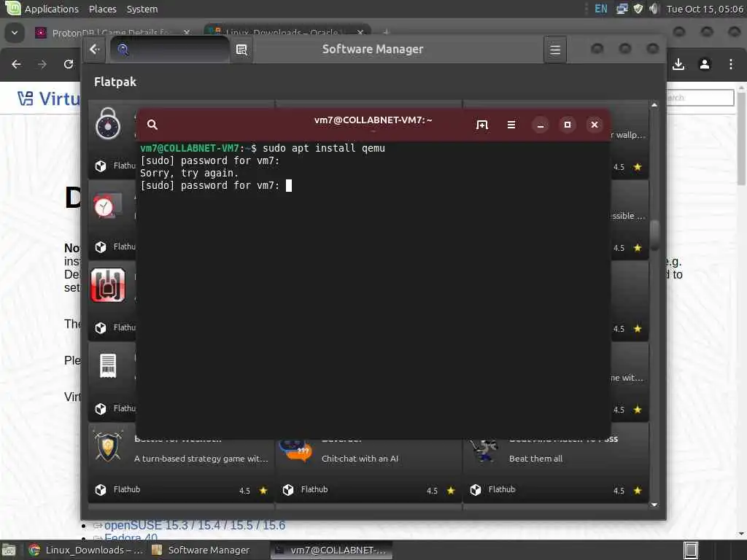Click the VirtualBox logo on the webpage
The width and height of the screenshot is (747, 560).
[49, 98]
